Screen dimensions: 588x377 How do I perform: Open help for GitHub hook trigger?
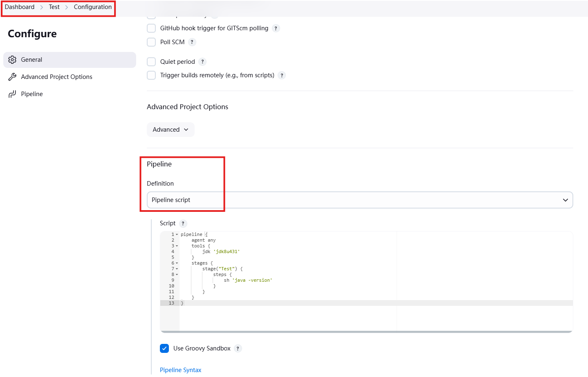click(x=276, y=28)
